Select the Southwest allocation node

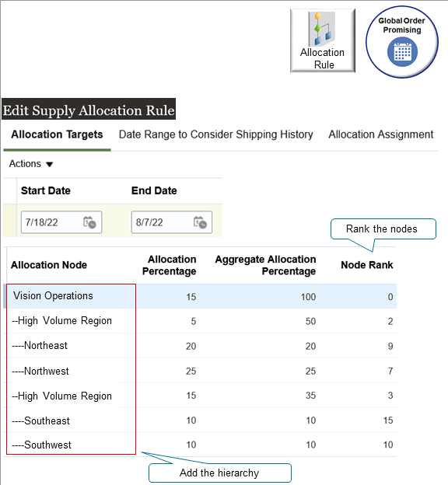pos(41,445)
